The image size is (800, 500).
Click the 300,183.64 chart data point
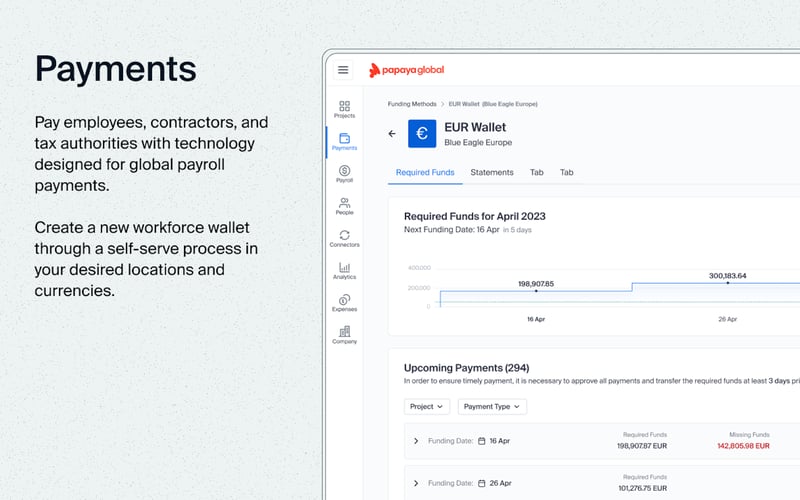click(728, 283)
